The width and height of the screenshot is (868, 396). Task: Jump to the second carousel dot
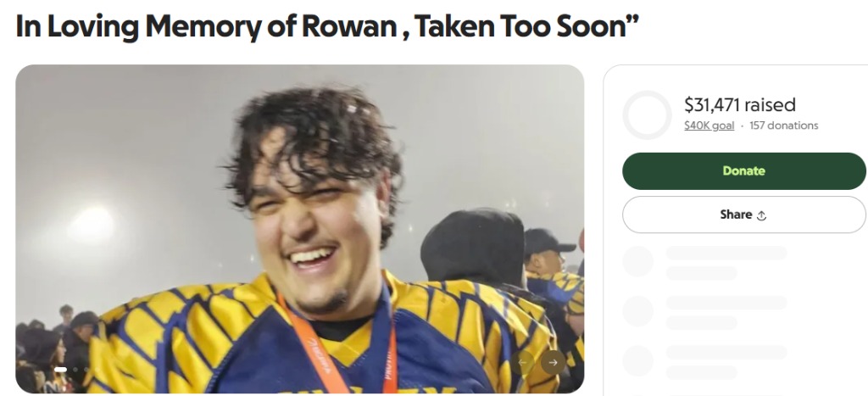75,370
